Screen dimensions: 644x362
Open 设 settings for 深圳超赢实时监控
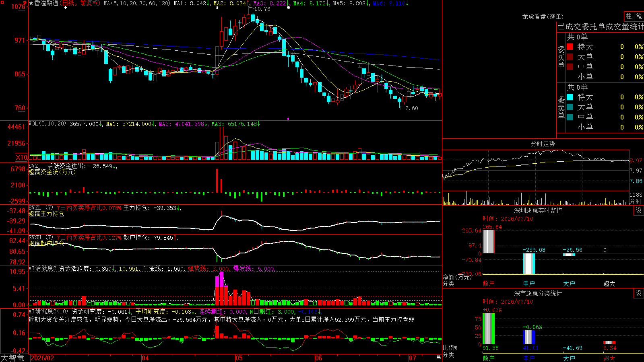tap(639, 210)
